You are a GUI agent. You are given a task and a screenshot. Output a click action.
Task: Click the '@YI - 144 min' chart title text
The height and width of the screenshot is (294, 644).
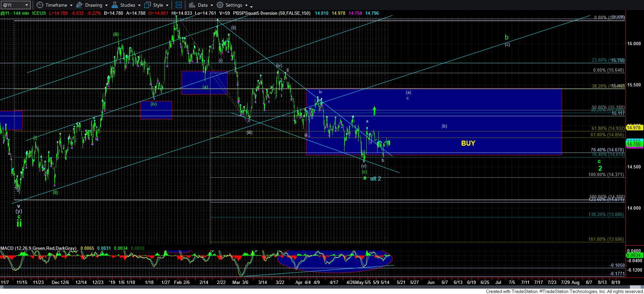(15, 13)
